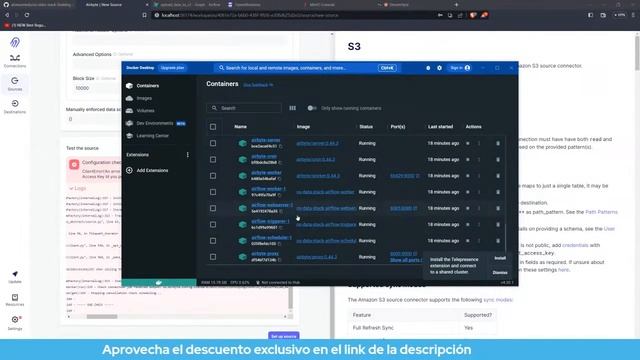Open airbyte-worker image link
640x360 pixels.
tap(318, 176)
